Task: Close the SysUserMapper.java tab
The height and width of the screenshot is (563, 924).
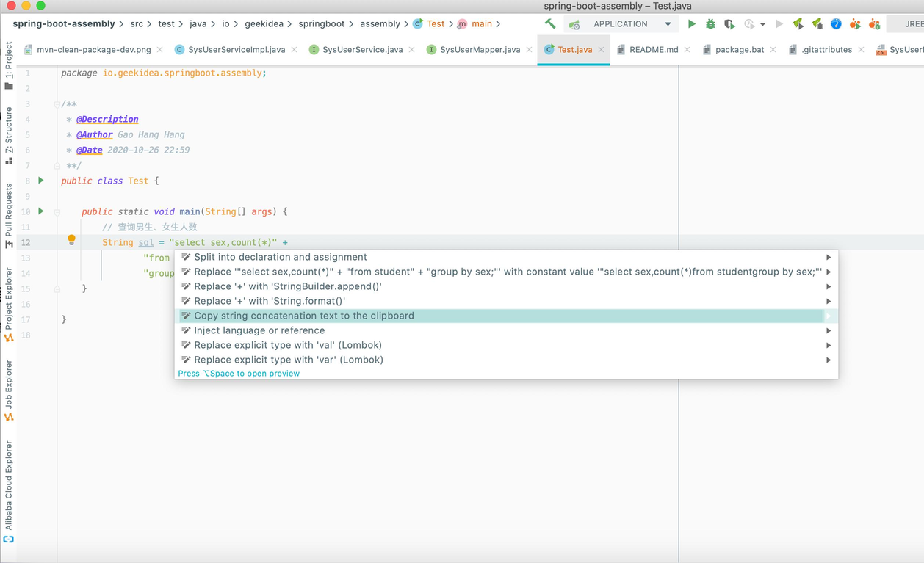Action: click(529, 50)
